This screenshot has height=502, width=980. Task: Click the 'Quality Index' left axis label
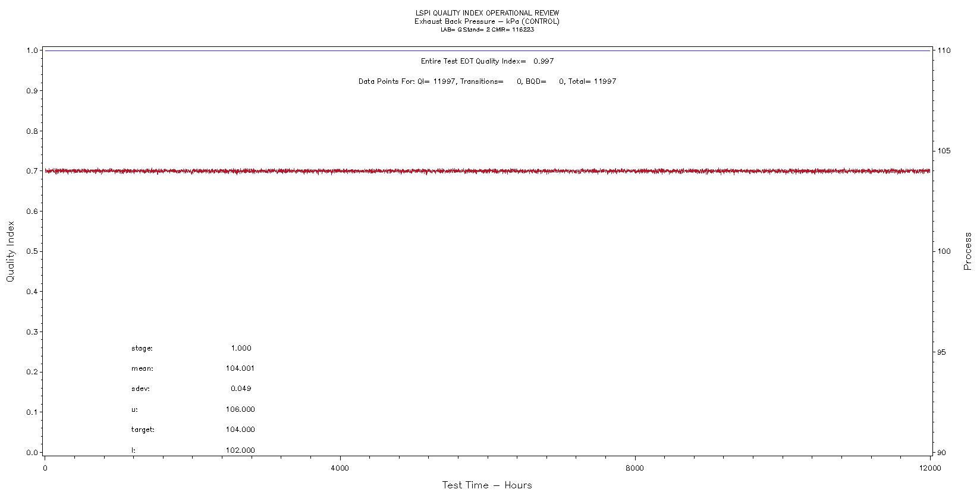(x=10, y=251)
